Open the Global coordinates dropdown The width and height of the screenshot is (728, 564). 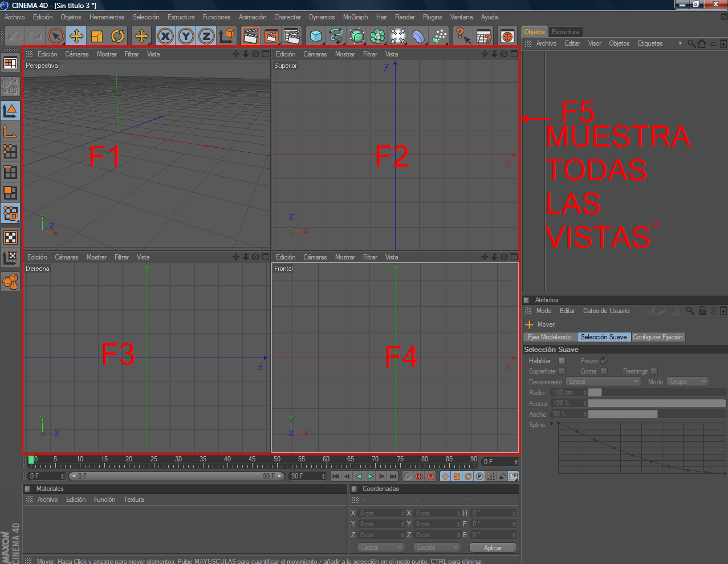click(381, 547)
